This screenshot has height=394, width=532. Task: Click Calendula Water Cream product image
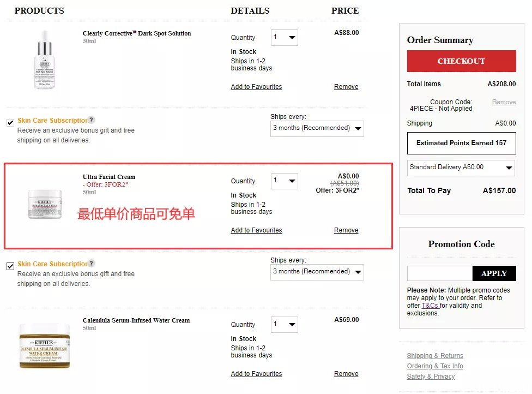(x=45, y=346)
